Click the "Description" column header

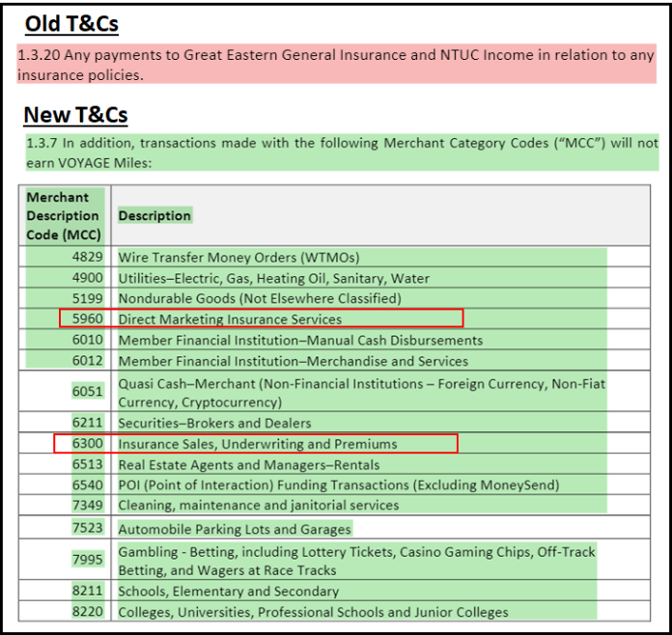[x=154, y=215]
